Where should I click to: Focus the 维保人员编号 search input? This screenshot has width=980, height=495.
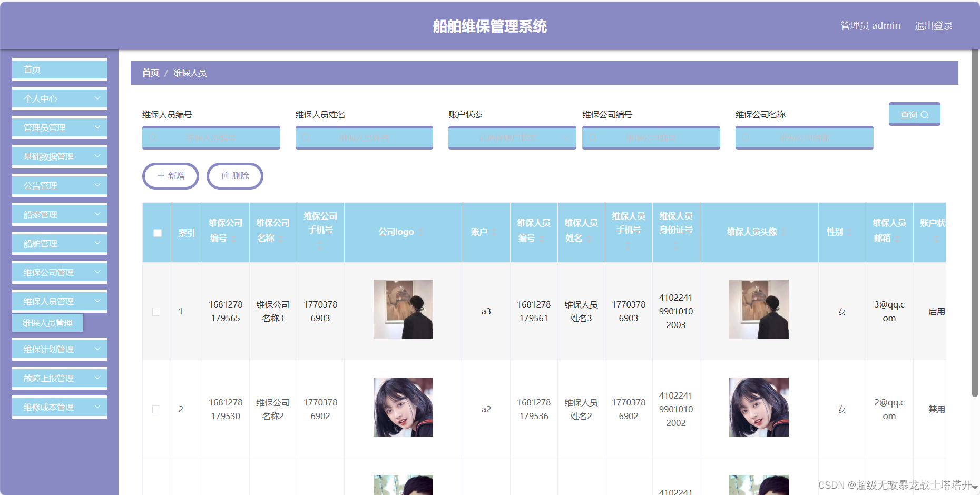[x=211, y=137]
